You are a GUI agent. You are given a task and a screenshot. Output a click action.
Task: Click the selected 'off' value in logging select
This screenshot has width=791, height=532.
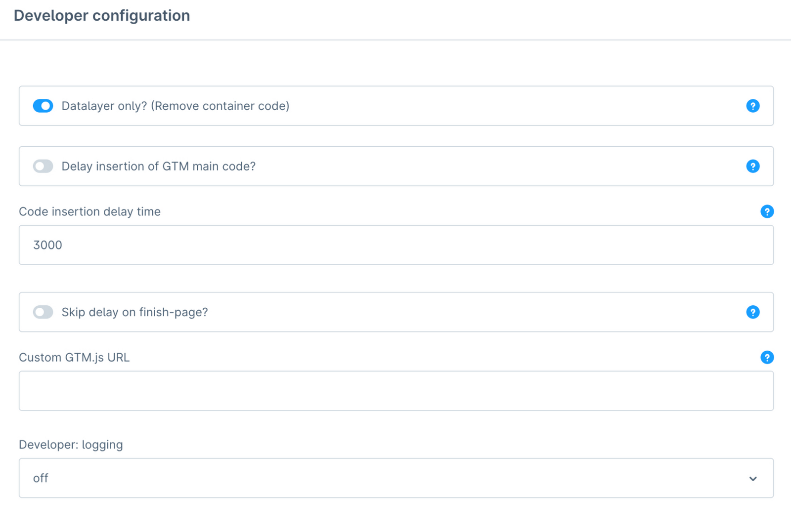click(x=41, y=478)
